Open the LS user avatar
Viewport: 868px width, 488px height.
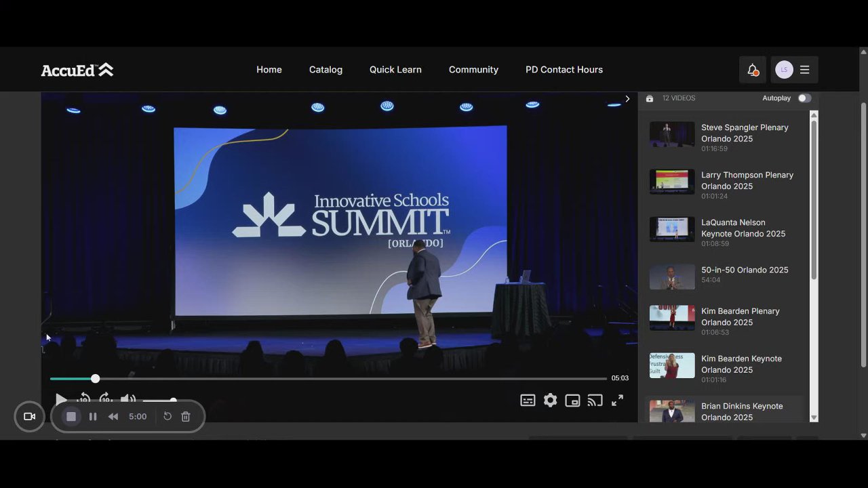pyautogui.click(x=784, y=70)
